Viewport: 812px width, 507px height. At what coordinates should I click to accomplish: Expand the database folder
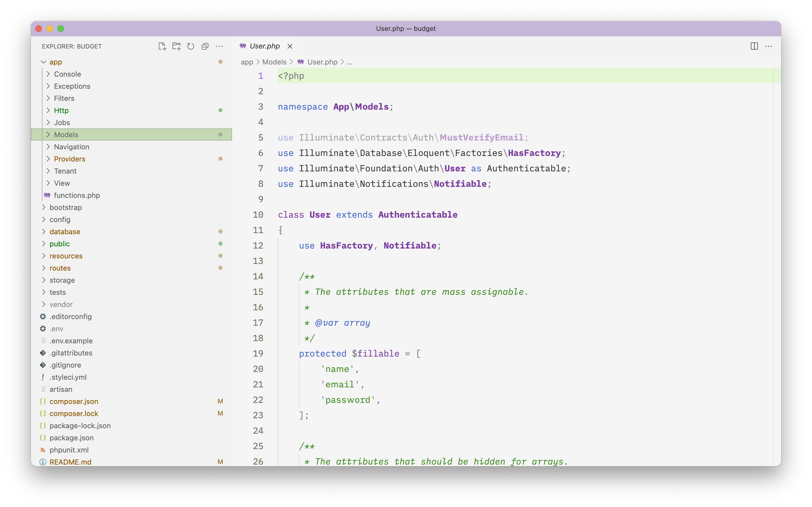(65, 232)
